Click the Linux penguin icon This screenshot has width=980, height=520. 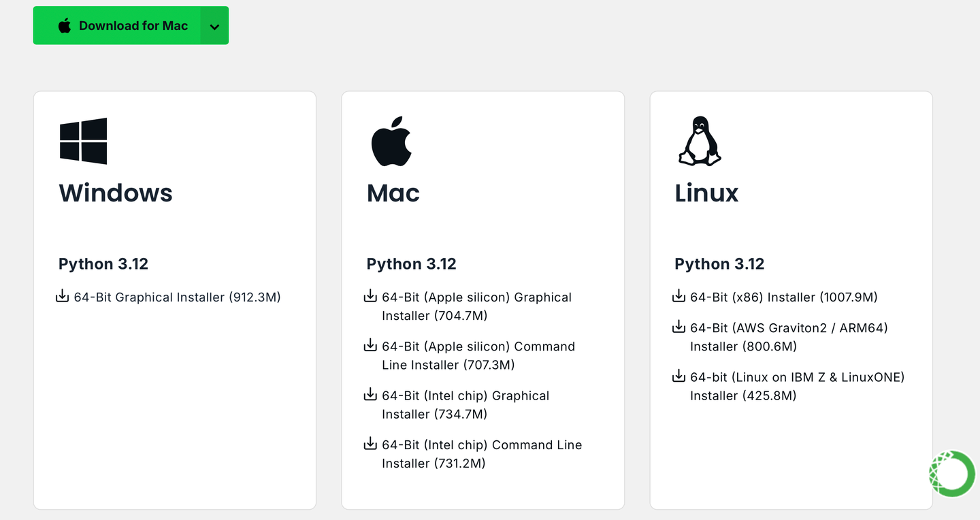coord(700,141)
